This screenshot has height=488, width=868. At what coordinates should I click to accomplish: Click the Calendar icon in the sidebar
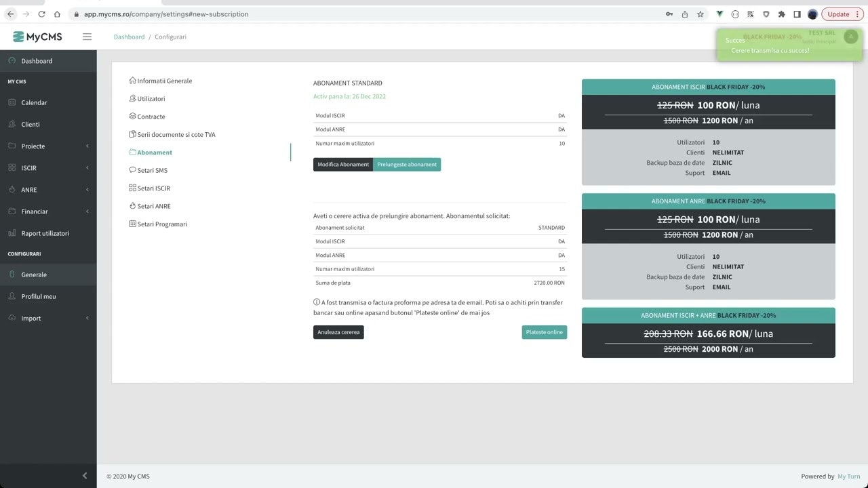tap(12, 102)
